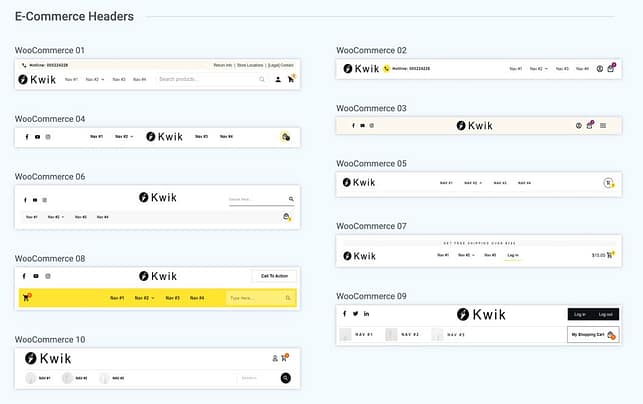The image size is (643, 404).
Task: Click the round black search button in WooCommerce 10
Action: [x=286, y=378]
